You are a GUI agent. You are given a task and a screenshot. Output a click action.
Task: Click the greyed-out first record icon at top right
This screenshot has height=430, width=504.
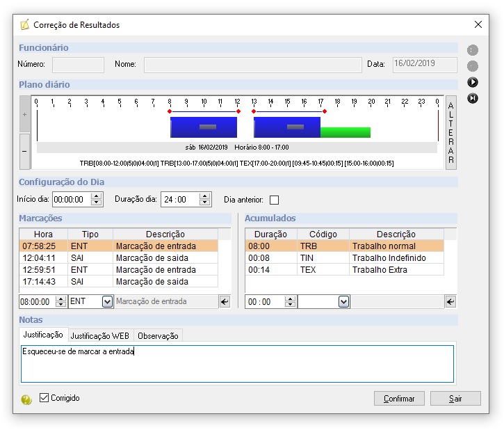tap(473, 50)
